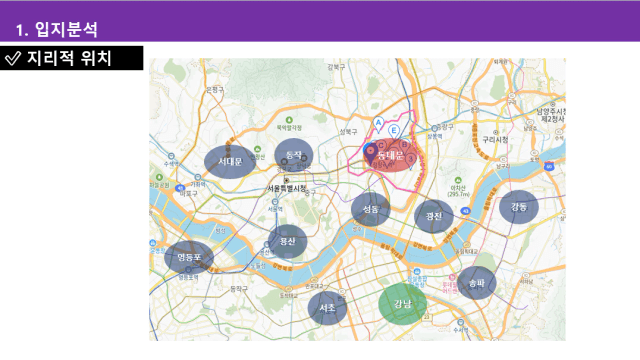This screenshot has width=640, height=360.
Task: Click the 남양주시청 제2청사 label
Action: (551, 115)
